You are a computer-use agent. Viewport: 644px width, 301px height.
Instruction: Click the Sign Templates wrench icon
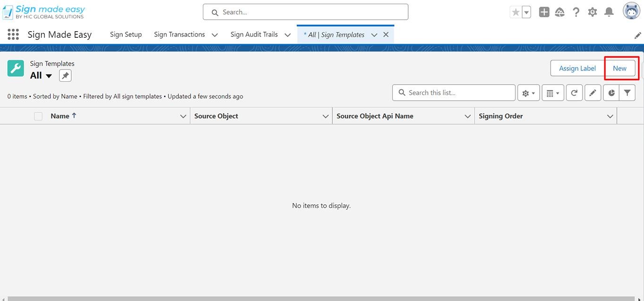pos(16,69)
